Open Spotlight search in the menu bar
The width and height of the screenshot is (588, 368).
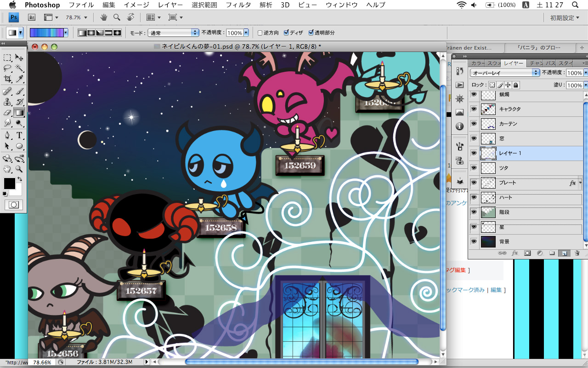[575, 5]
